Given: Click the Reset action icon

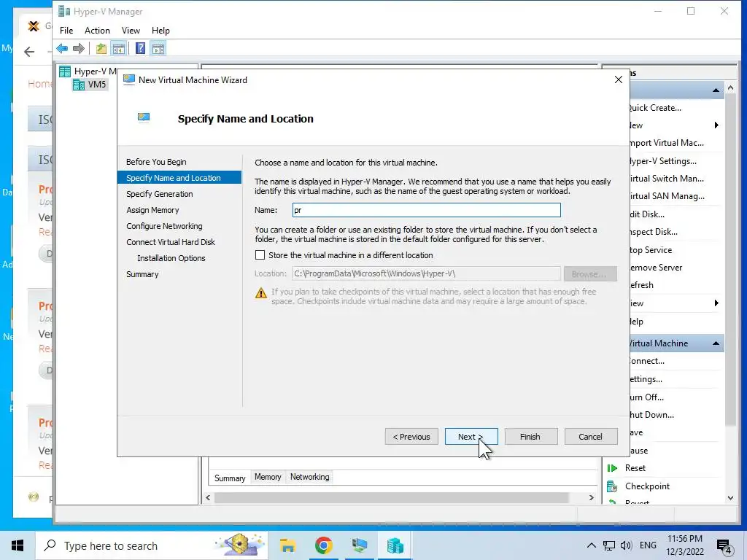Looking at the screenshot, I should 612,468.
